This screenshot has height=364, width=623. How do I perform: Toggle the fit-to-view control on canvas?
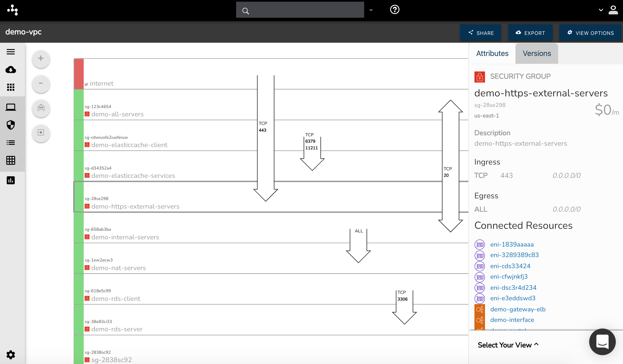[41, 109]
